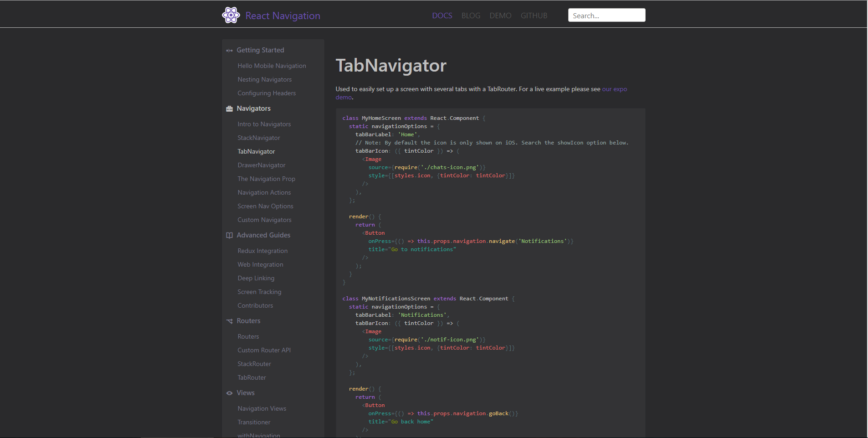This screenshot has width=868, height=438.
Task: Collapse the Getting Started section heading
Action: coord(260,50)
